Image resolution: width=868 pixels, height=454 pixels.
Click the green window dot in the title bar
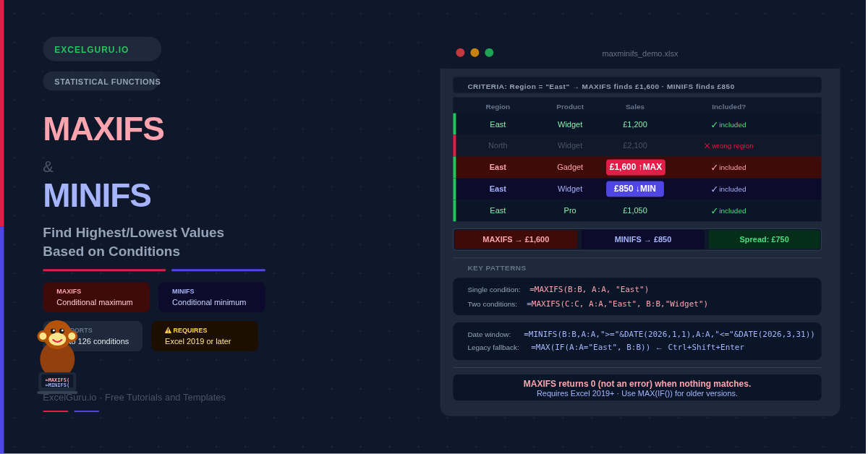[x=489, y=53]
